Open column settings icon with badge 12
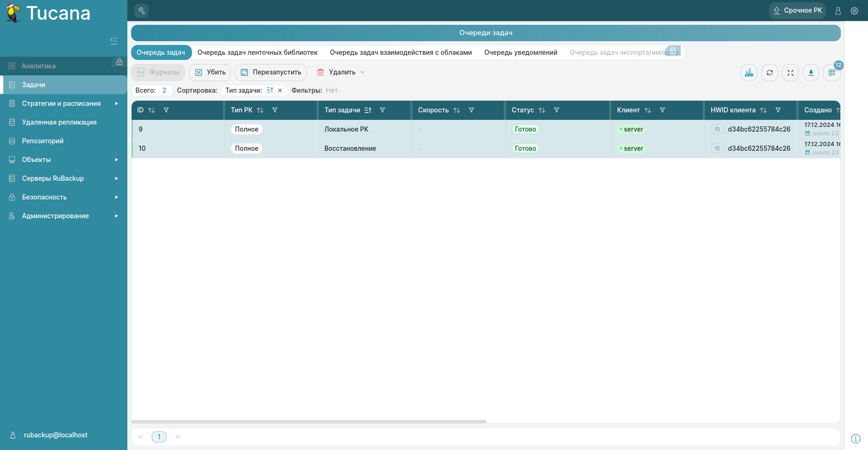 point(831,73)
